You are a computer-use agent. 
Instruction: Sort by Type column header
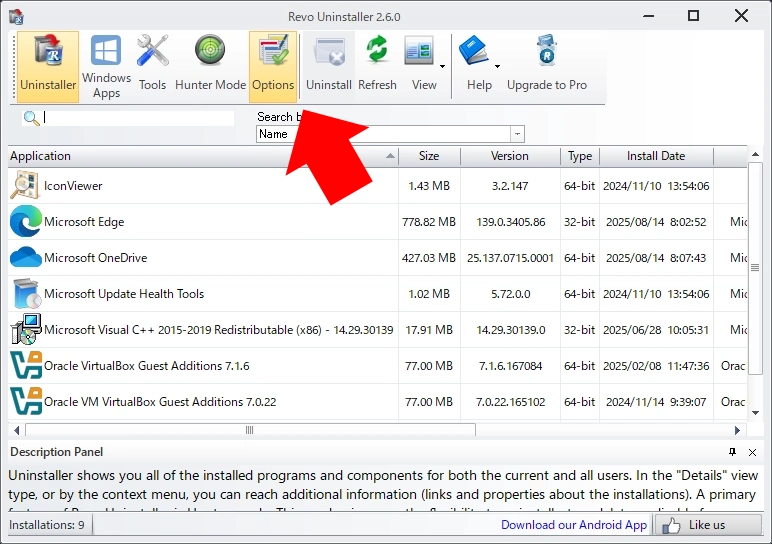580,156
